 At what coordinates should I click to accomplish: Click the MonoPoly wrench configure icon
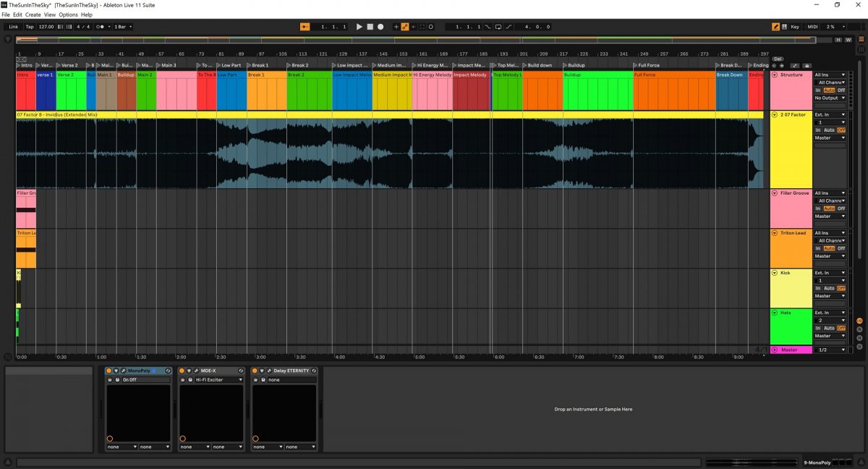(x=124, y=371)
